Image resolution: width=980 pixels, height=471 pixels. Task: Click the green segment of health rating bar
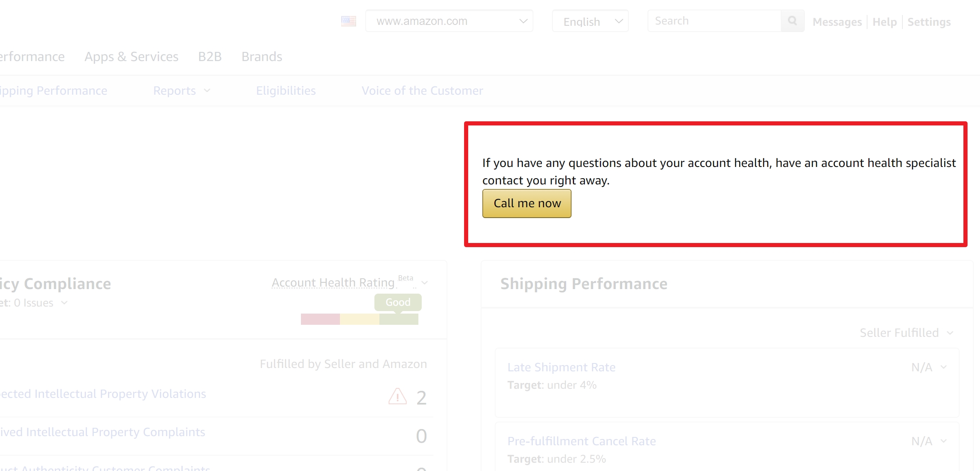coord(399,319)
